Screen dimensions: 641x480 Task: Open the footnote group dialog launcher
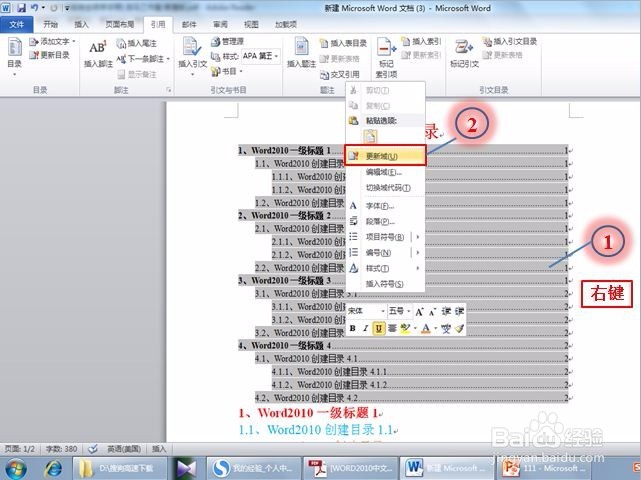(x=168, y=90)
